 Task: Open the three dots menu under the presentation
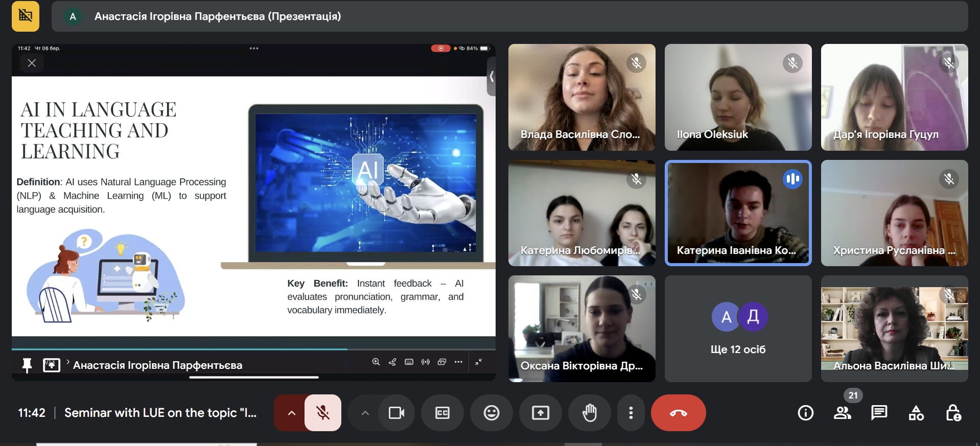[458, 362]
